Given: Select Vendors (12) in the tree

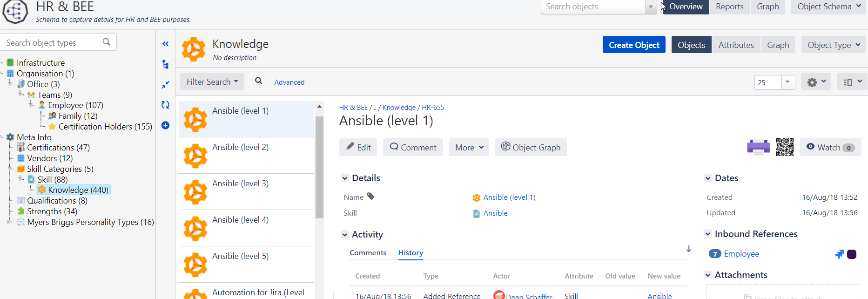Looking at the screenshot, I should (x=50, y=158).
